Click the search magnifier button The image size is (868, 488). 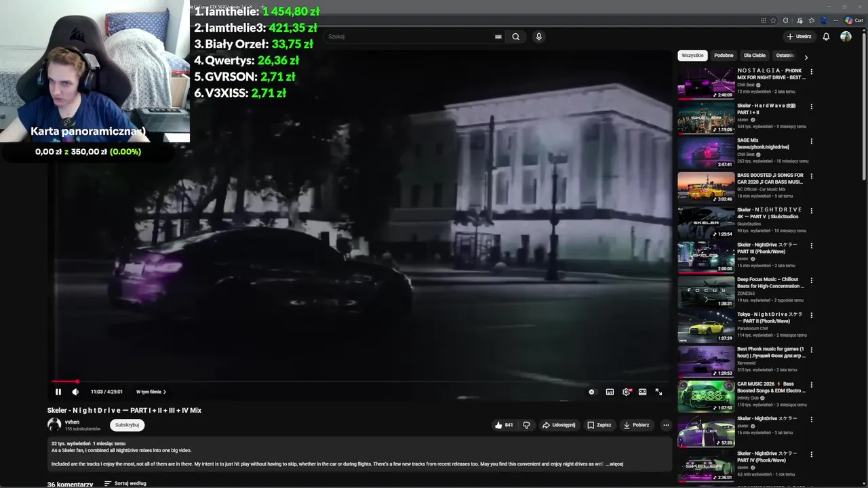point(516,37)
